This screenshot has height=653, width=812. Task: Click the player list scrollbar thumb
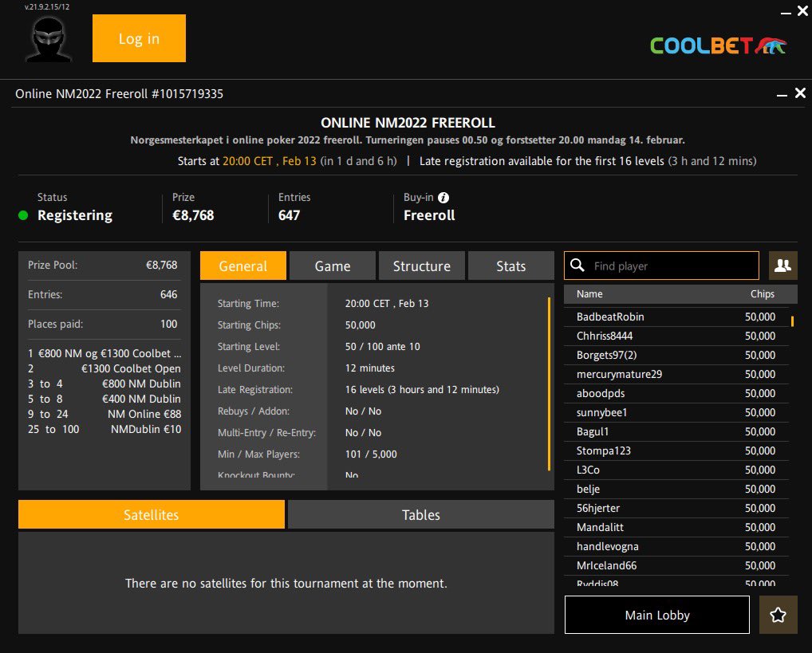point(792,321)
